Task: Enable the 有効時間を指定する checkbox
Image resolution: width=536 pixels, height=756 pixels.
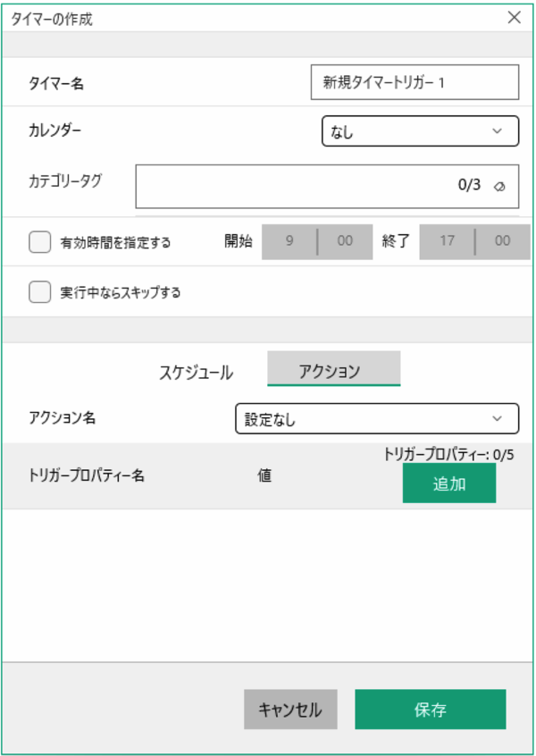Action: click(x=38, y=241)
